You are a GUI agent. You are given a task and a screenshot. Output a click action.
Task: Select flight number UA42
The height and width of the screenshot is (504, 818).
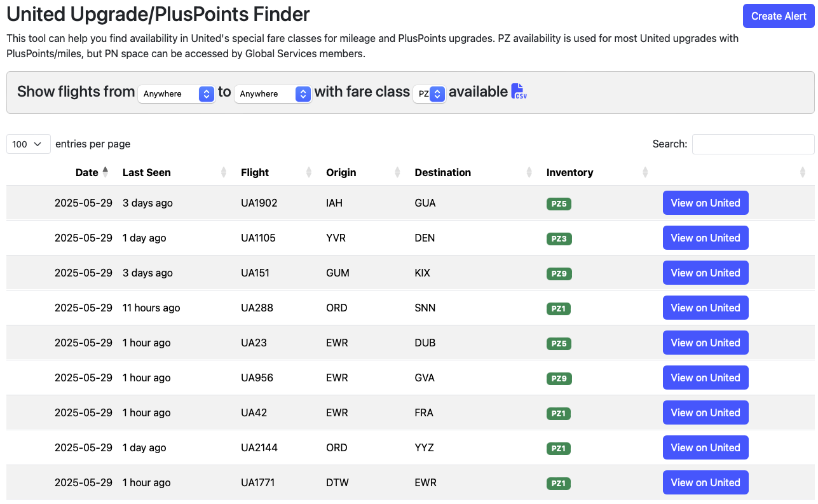coord(254,412)
